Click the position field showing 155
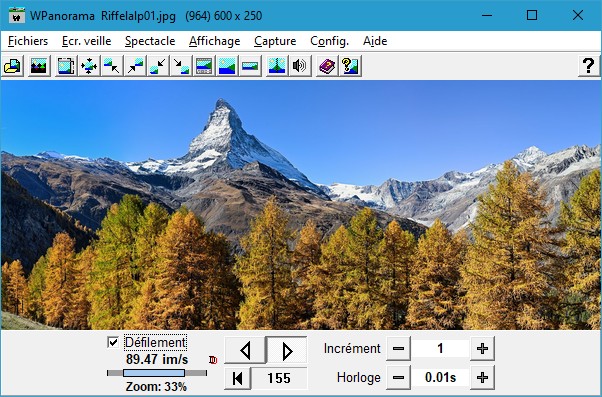Viewport: 602px width, 397px height. [x=279, y=378]
